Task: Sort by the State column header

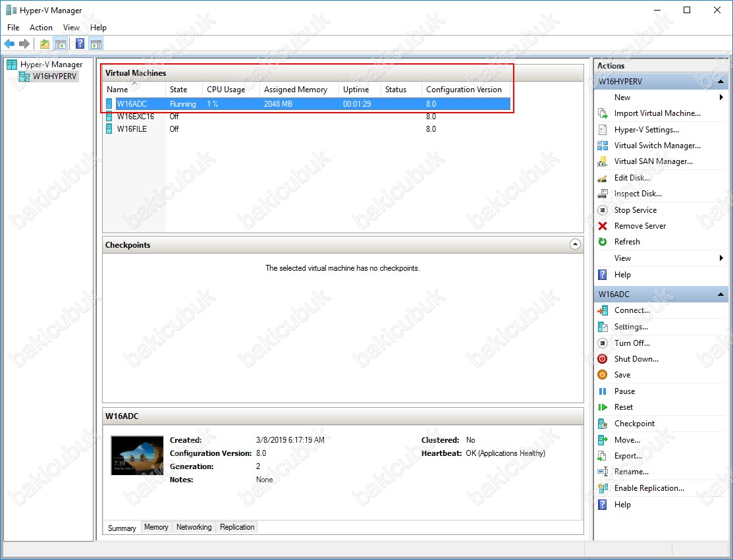Action: tap(184, 90)
